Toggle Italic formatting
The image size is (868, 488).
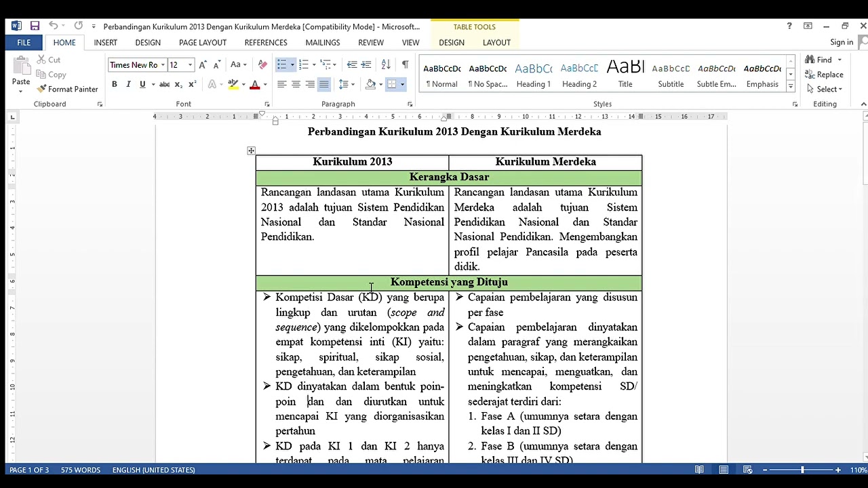tap(128, 84)
